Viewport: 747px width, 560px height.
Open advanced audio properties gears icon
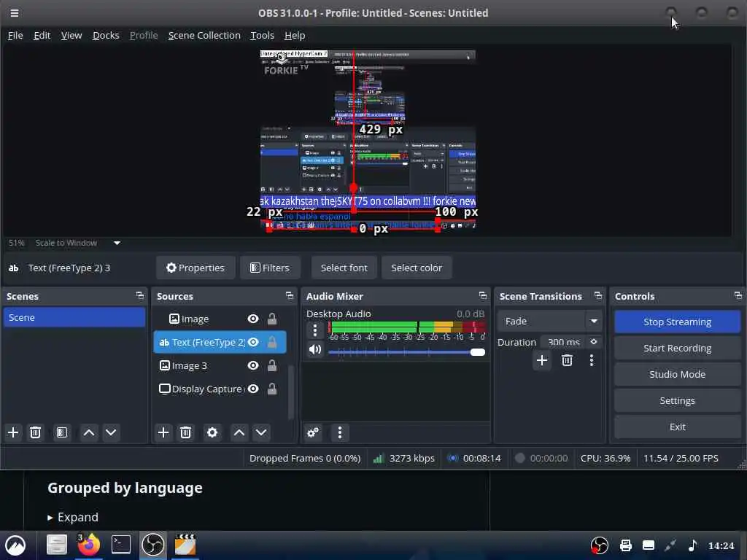click(x=313, y=432)
